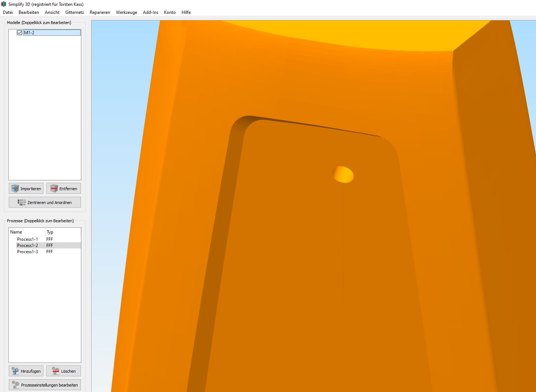This screenshot has width=536, height=392.
Task: Open the Werkzeuge menu
Action: [x=127, y=12]
